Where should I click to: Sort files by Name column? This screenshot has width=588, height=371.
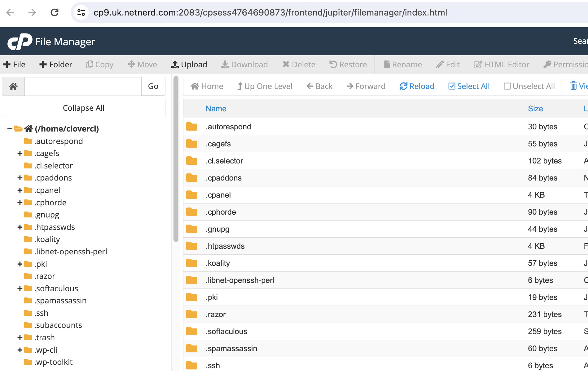click(x=216, y=109)
